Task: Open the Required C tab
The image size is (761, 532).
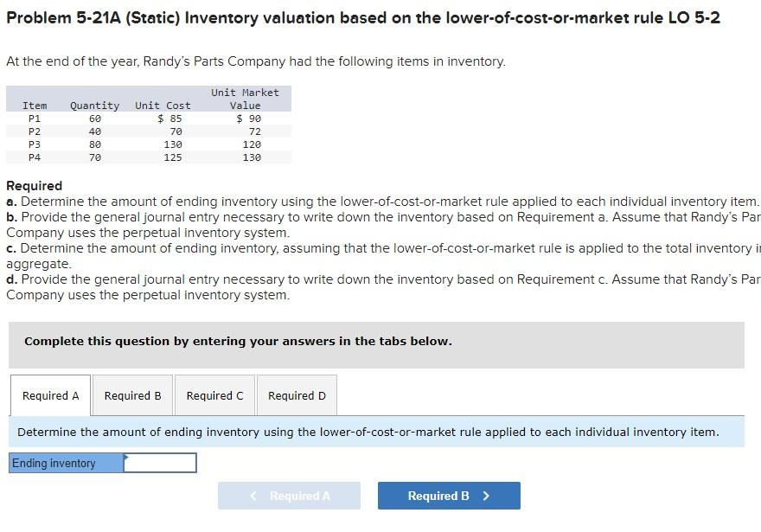Action: click(214, 395)
